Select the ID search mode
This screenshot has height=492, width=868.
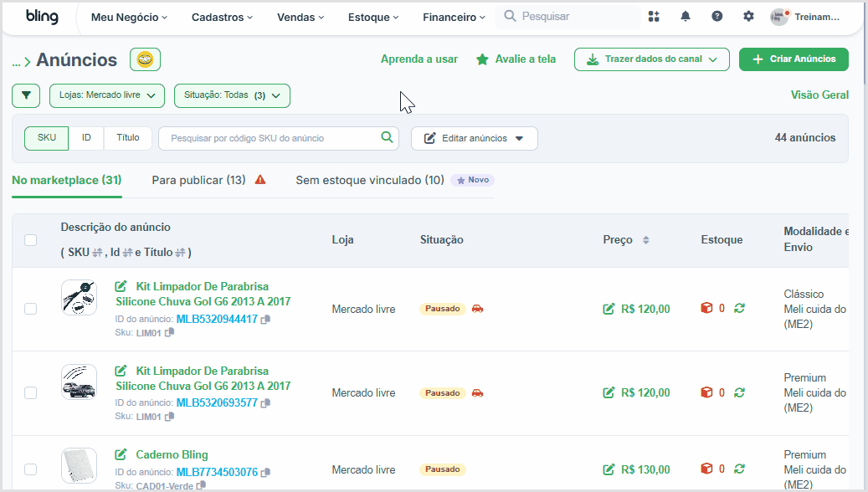tap(86, 138)
